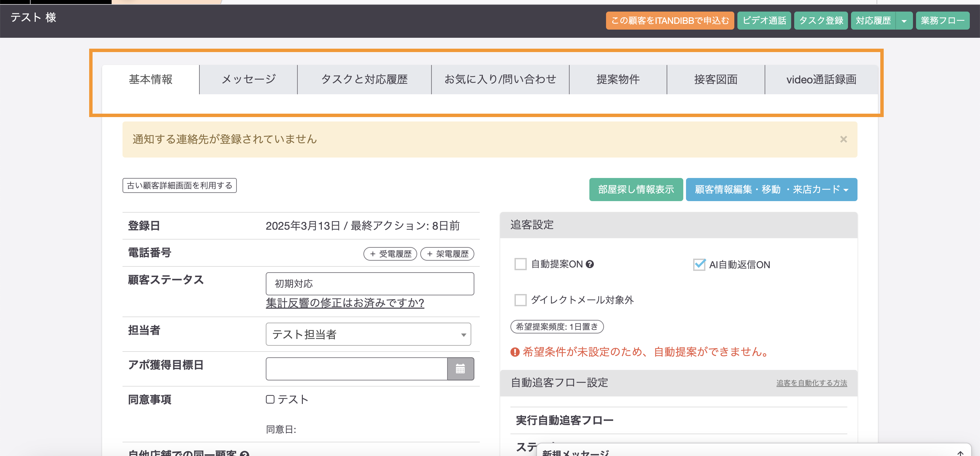
Task: Switch to the 基本情報 tab
Action: 151,79
